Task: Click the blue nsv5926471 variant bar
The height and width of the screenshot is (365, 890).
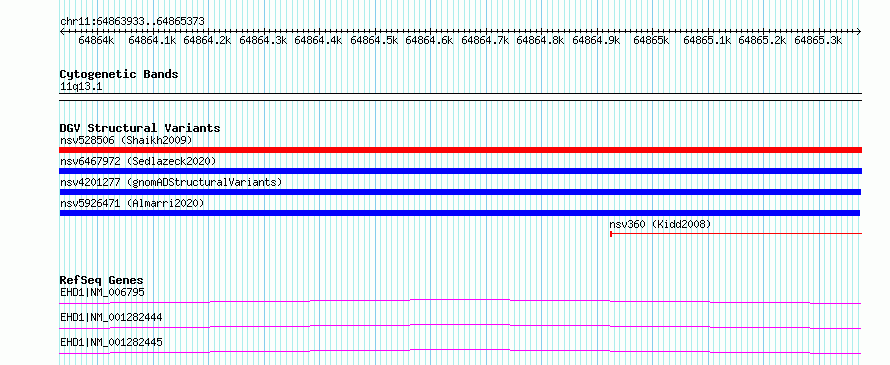Action: tap(460, 213)
